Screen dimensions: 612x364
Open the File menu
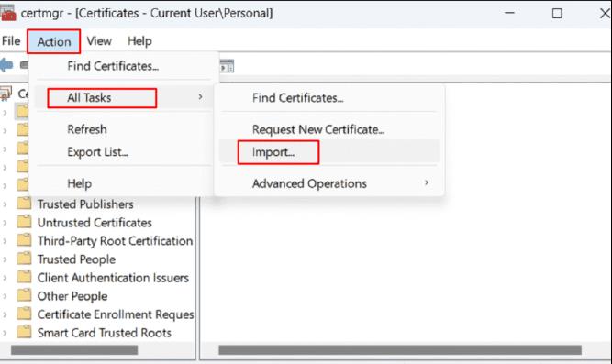pos(11,41)
